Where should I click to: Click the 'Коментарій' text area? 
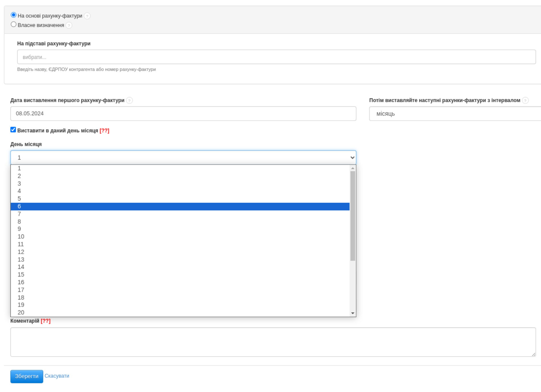coord(273,342)
